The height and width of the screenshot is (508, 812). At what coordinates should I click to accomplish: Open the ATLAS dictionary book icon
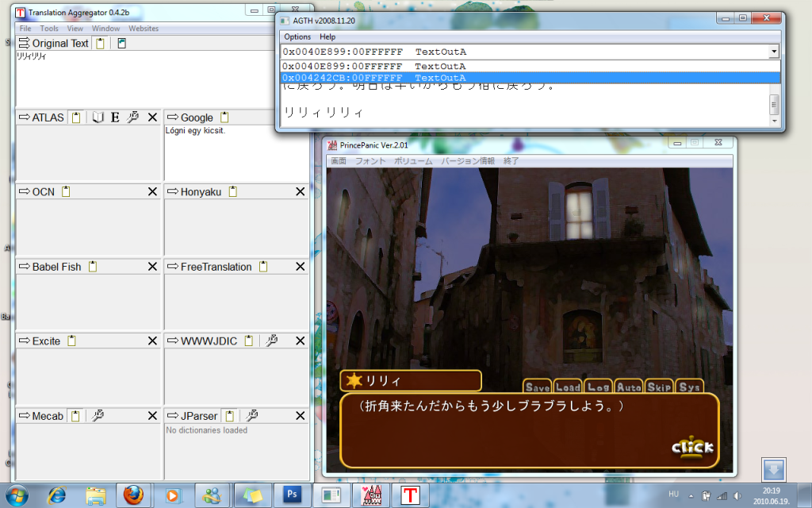coord(98,117)
